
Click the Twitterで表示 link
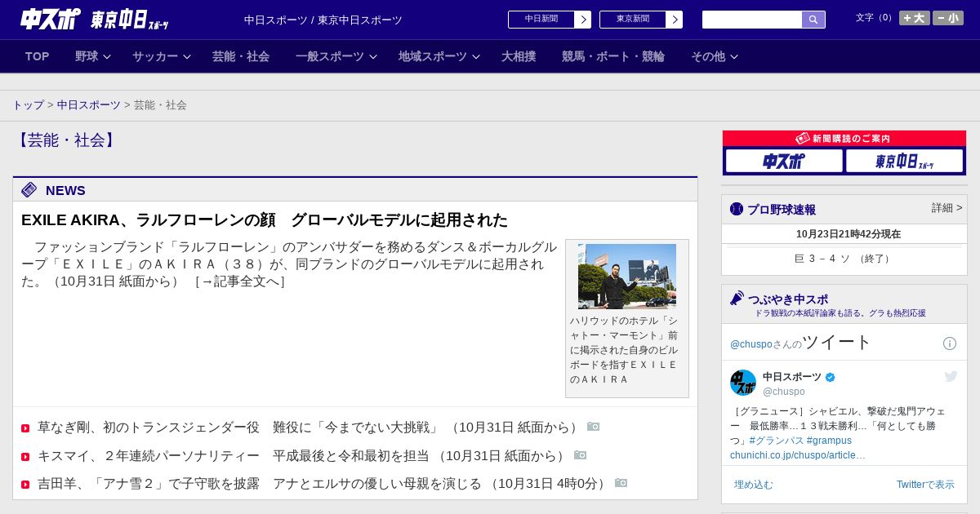click(x=925, y=485)
